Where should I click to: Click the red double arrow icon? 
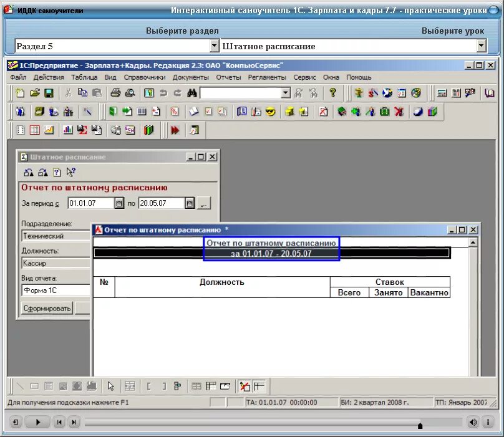pos(175,130)
